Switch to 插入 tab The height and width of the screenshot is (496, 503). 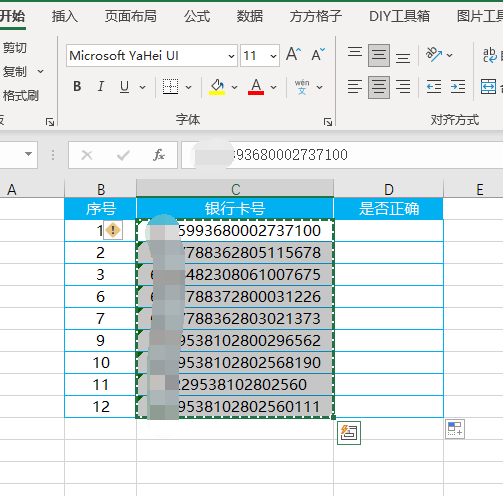pos(65,16)
